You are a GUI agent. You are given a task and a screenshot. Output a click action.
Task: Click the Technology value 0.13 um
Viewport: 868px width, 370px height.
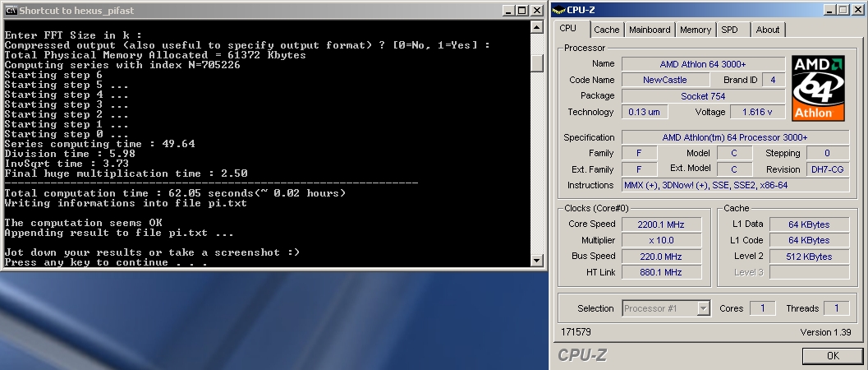pos(645,112)
